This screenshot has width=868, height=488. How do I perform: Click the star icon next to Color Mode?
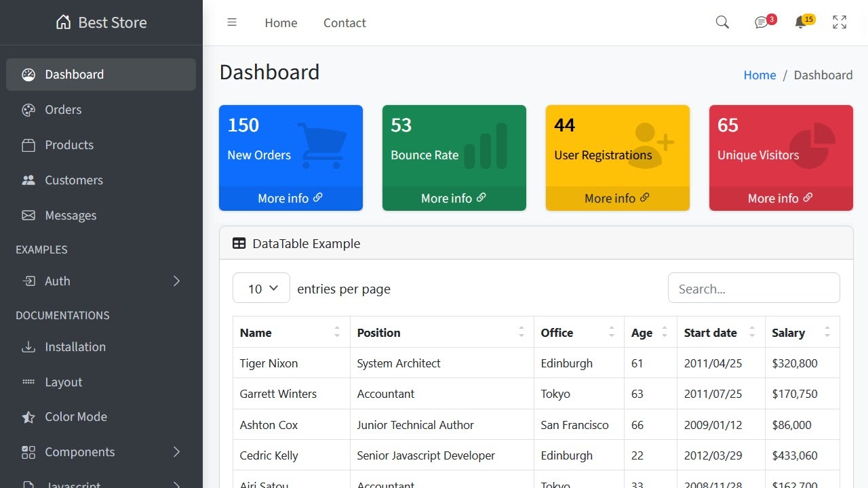tap(28, 417)
